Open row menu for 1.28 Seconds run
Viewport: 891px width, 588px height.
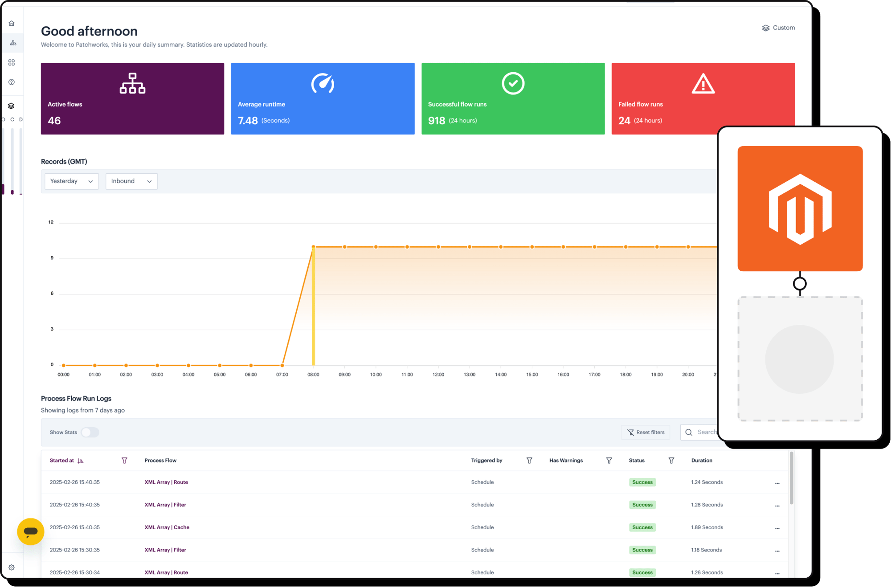pos(777,506)
